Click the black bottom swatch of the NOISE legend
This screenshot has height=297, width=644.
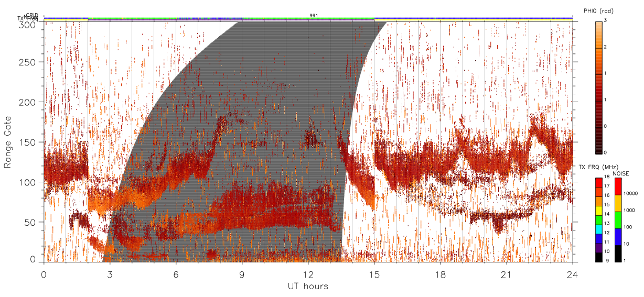[x=618, y=254]
